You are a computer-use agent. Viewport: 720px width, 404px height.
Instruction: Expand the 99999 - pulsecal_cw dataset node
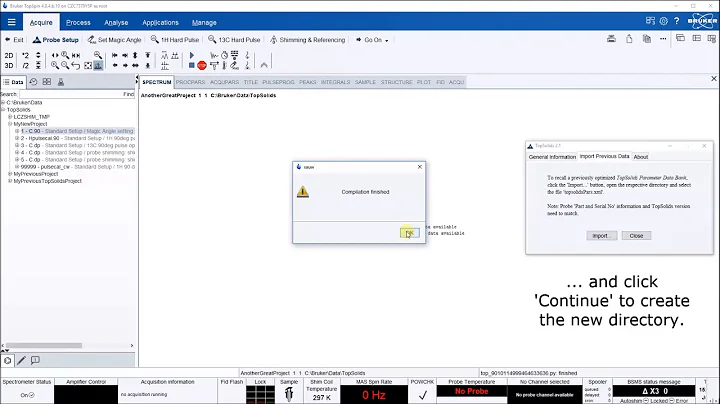tap(17, 167)
